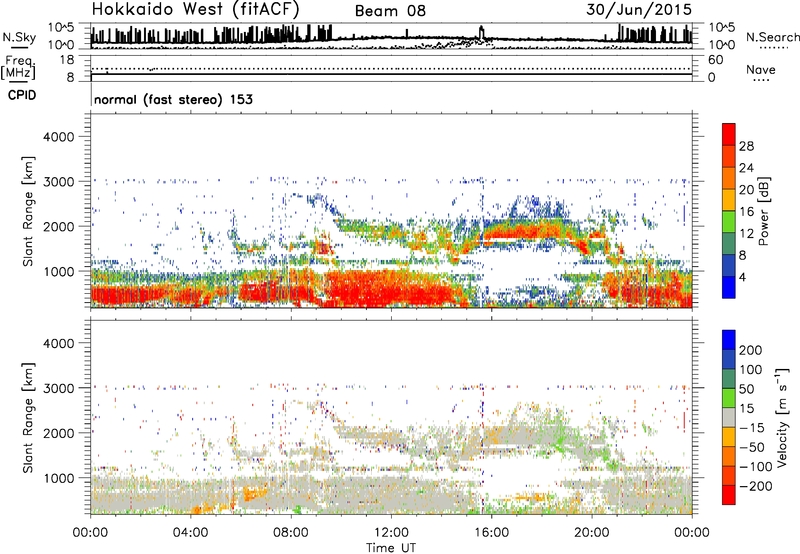The image size is (800, 554).
Task: Click the '12:00' time axis tick label
Action: click(x=391, y=533)
